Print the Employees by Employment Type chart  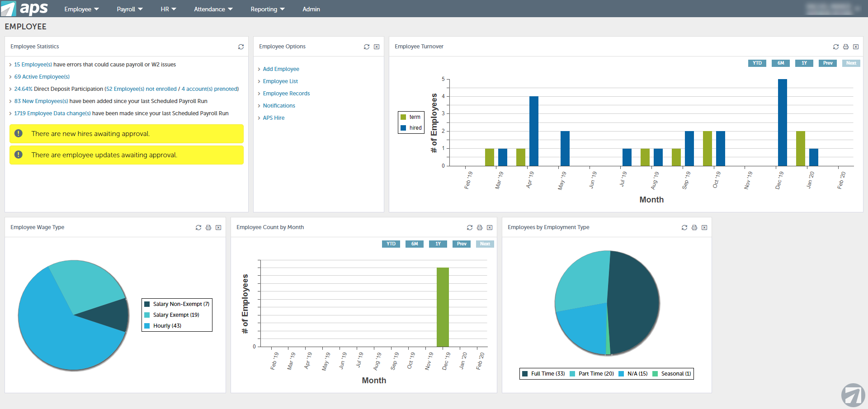(694, 228)
